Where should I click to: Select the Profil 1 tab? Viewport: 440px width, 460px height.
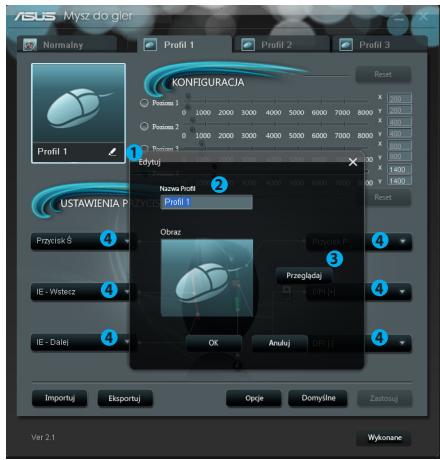point(184,45)
